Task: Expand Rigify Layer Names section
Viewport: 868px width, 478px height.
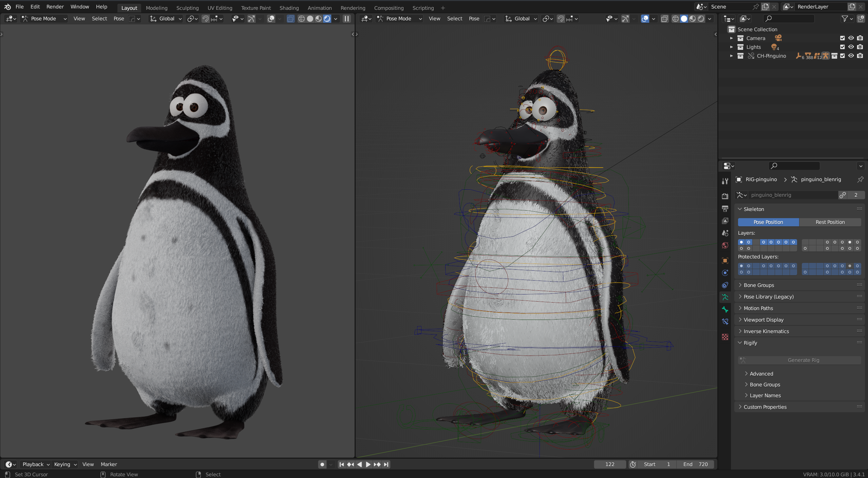Action: tap(765, 396)
